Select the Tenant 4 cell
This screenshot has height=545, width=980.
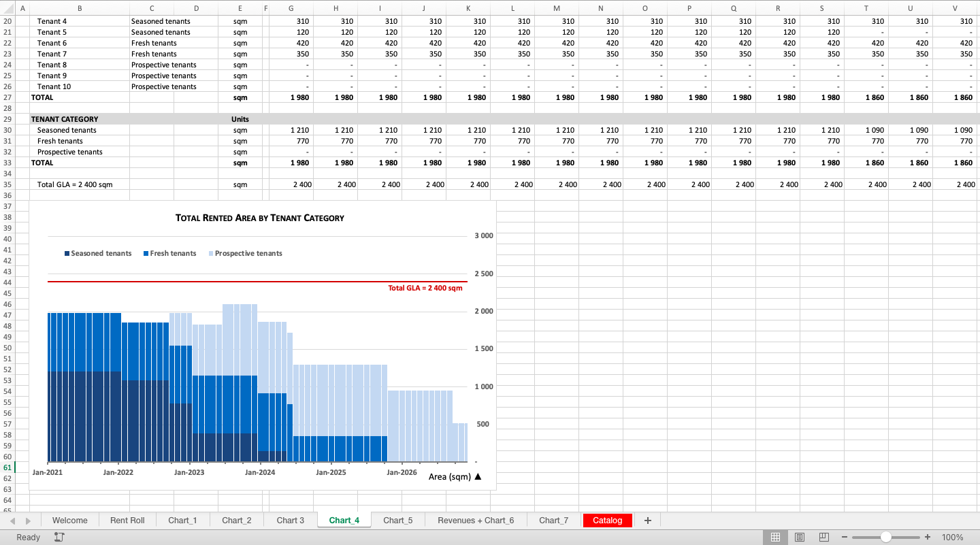tap(80, 21)
